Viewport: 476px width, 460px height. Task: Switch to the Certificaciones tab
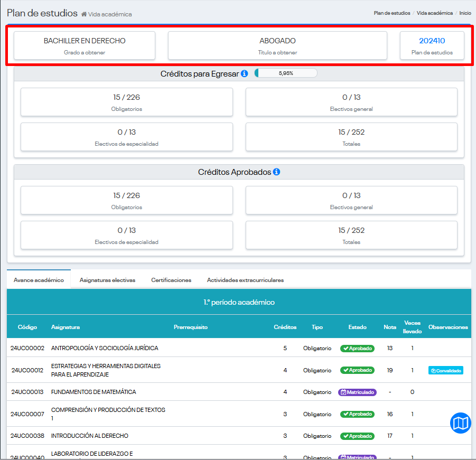pyautogui.click(x=171, y=280)
